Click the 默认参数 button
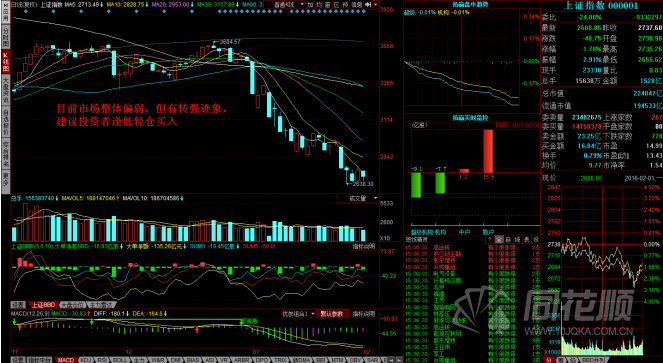Image resolution: width=663 pixels, height=363 pixels. pos(333,314)
